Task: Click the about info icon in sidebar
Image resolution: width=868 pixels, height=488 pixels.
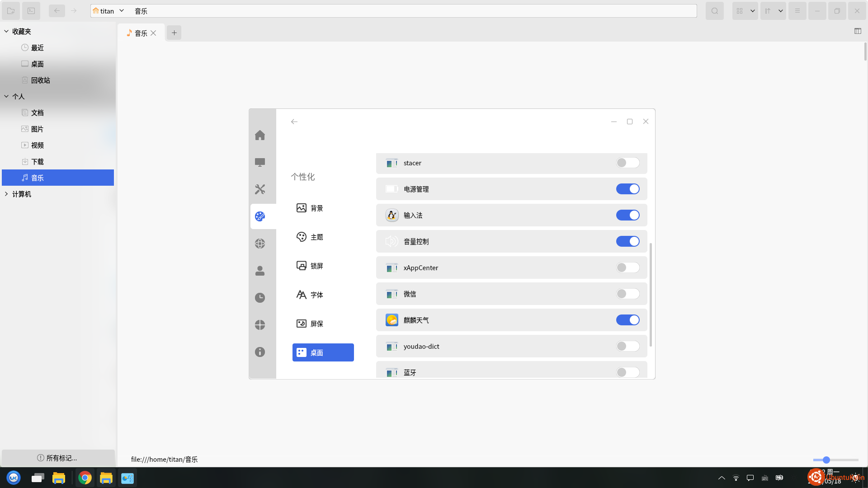Action: 260,352
